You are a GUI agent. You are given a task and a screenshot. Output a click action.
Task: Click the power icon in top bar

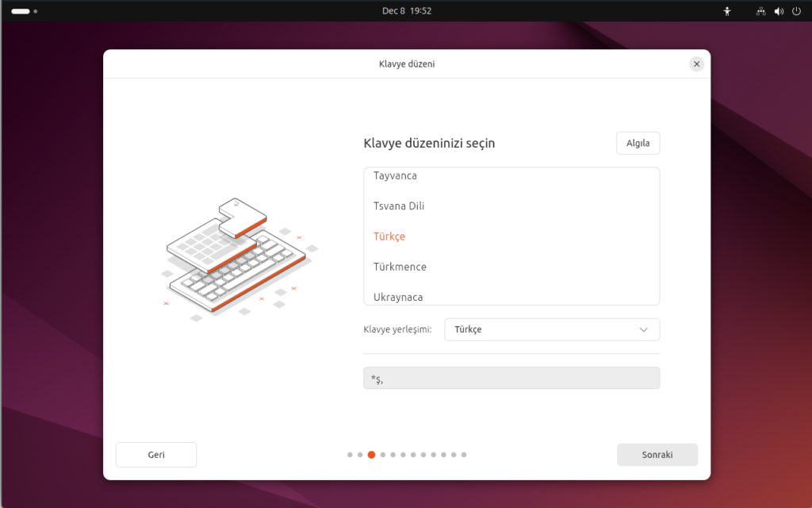796,11
